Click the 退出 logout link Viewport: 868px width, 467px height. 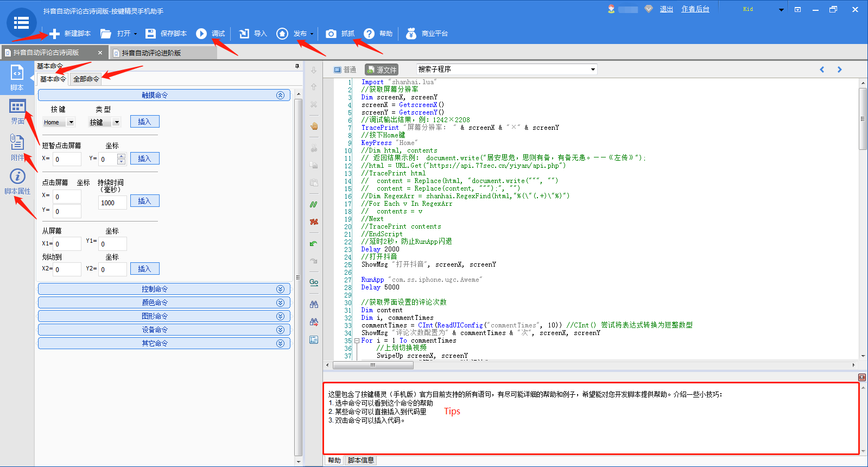666,9
